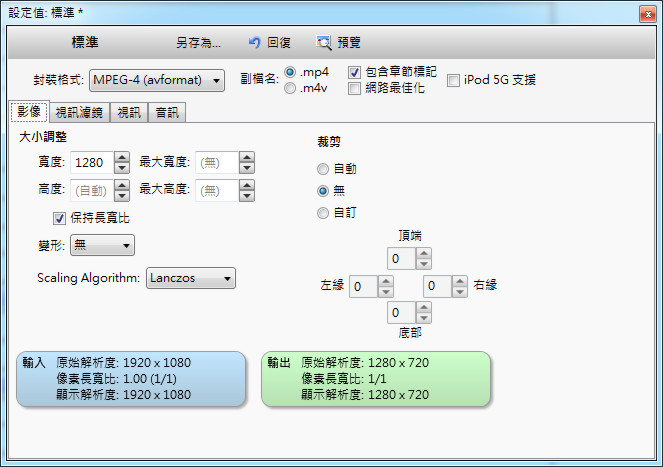Increase 底部 crop with the up arrow

pos(424,307)
